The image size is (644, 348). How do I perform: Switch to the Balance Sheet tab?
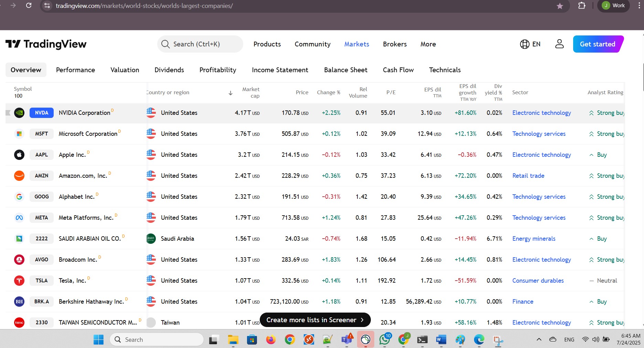346,70
